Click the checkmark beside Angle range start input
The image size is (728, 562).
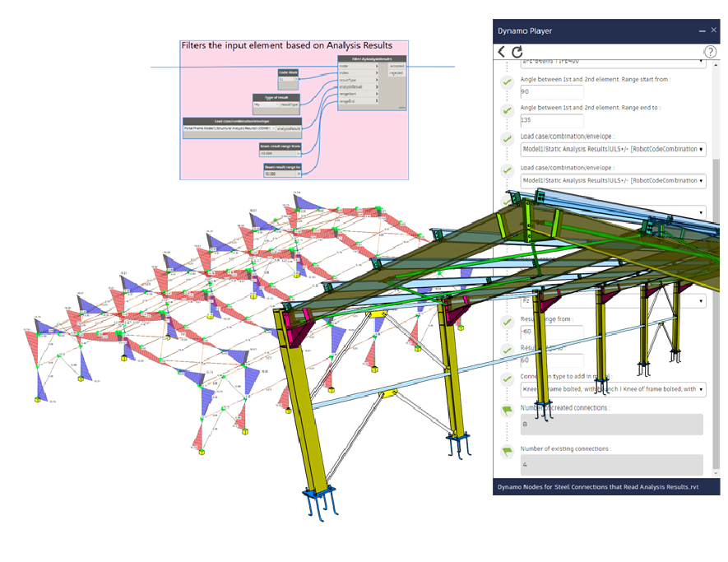508,82
